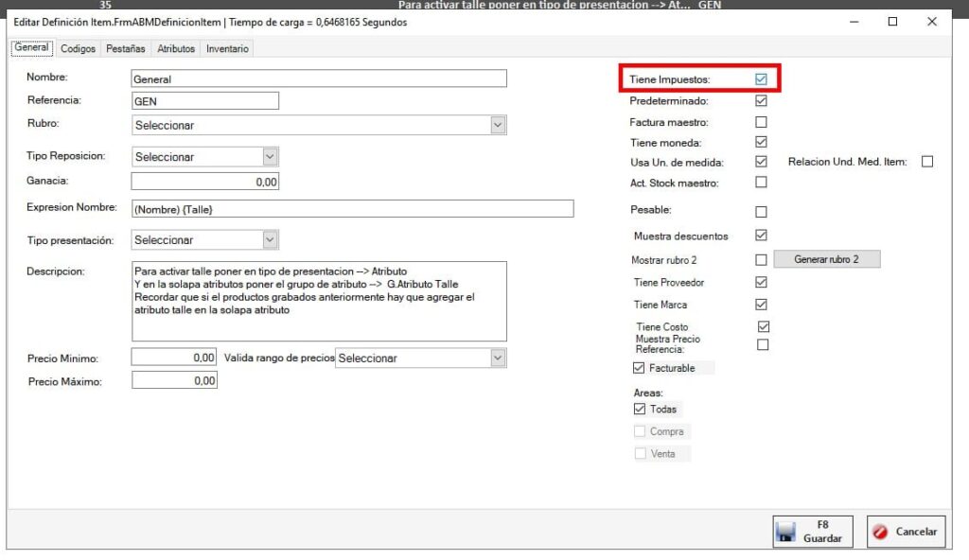Go to the Inventario tab
The image size is (969, 560).
[227, 48]
